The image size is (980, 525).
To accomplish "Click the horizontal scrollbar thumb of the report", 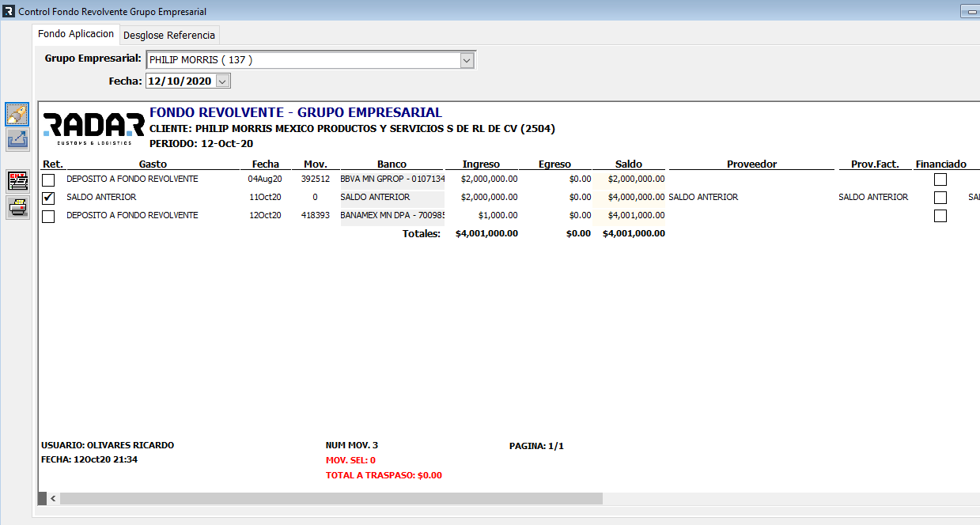I will pyautogui.click(x=331, y=499).
